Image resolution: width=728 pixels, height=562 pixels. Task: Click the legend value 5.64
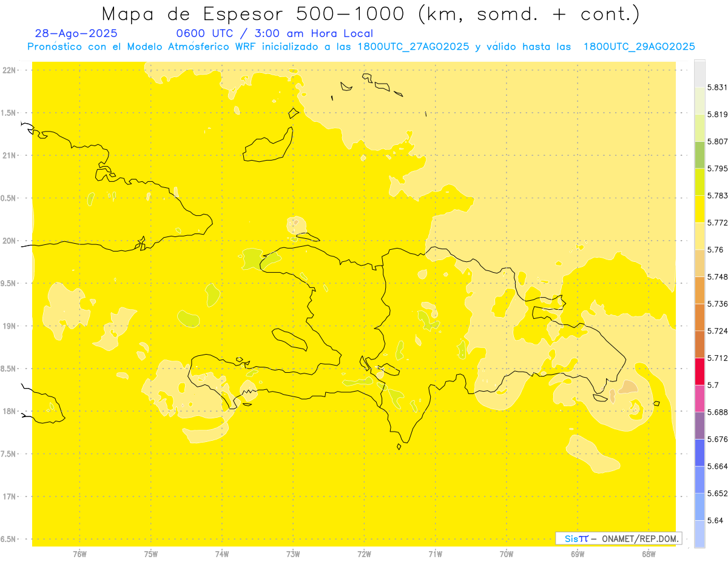(715, 520)
